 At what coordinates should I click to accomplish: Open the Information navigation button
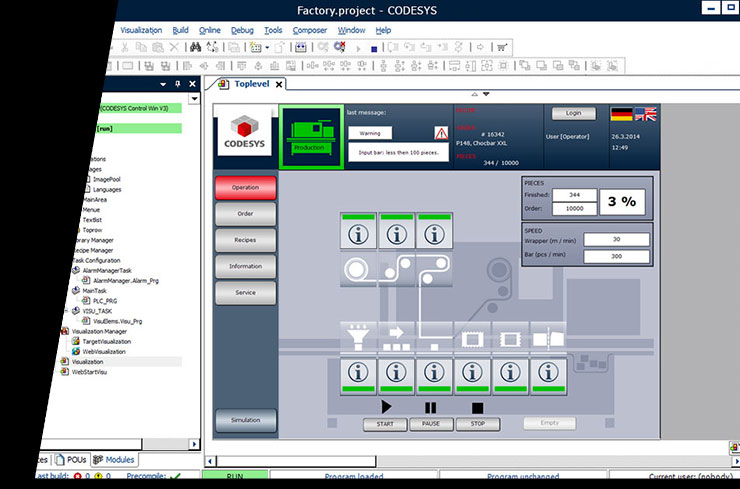pyautogui.click(x=245, y=267)
